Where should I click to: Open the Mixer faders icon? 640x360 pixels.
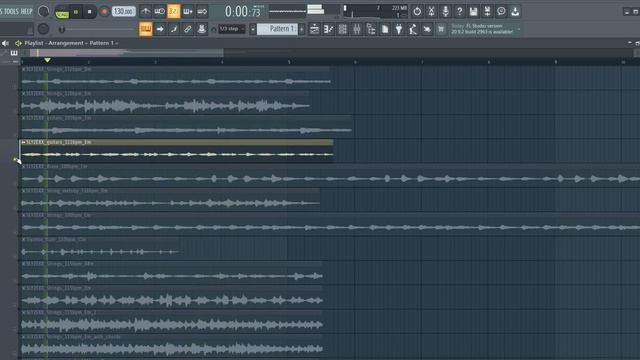(x=357, y=29)
